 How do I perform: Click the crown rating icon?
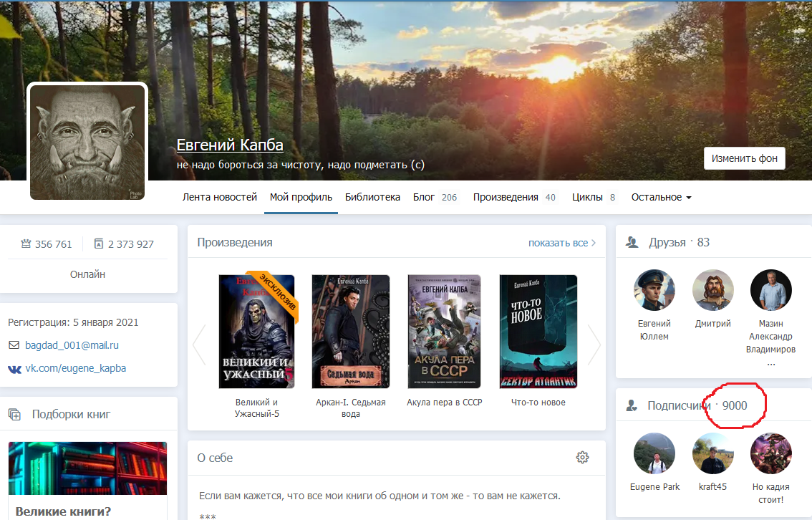pos(26,244)
